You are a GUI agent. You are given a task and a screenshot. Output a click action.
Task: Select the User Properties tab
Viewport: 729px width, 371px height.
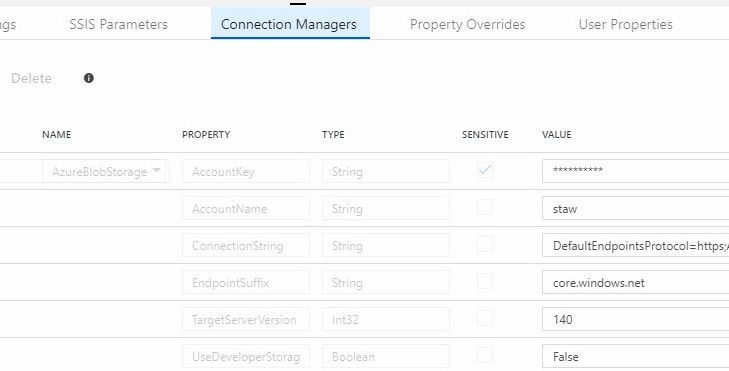625,24
